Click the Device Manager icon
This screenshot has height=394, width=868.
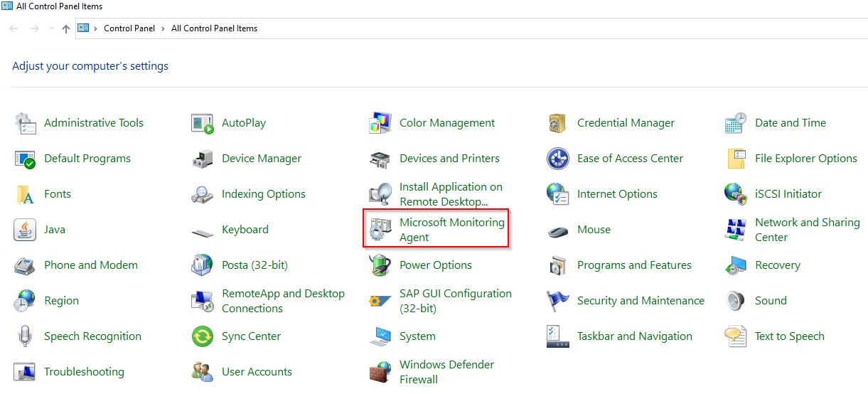click(203, 159)
